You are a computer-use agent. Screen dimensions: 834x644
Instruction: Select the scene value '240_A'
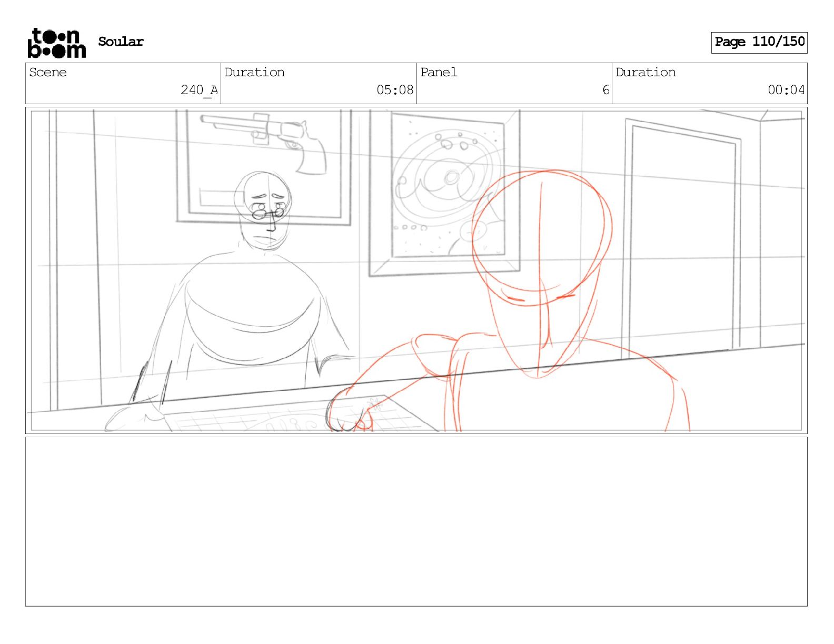click(199, 90)
